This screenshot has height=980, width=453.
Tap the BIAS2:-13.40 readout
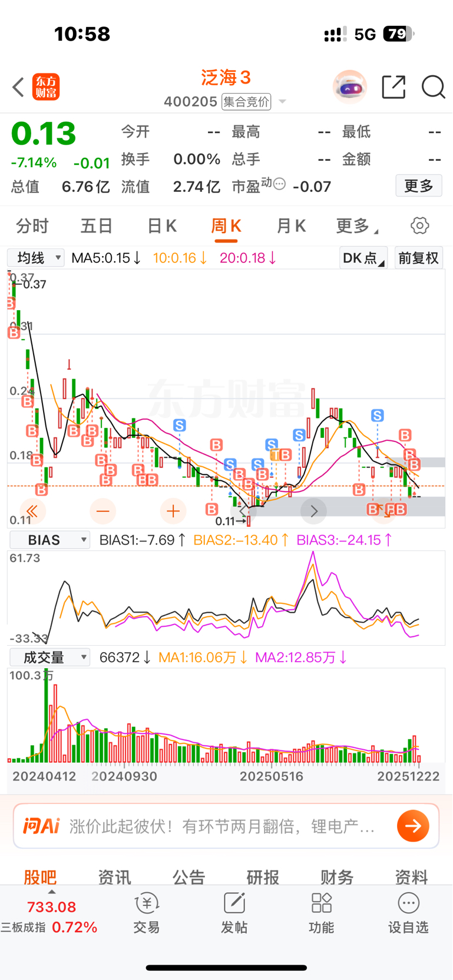(x=241, y=540)
